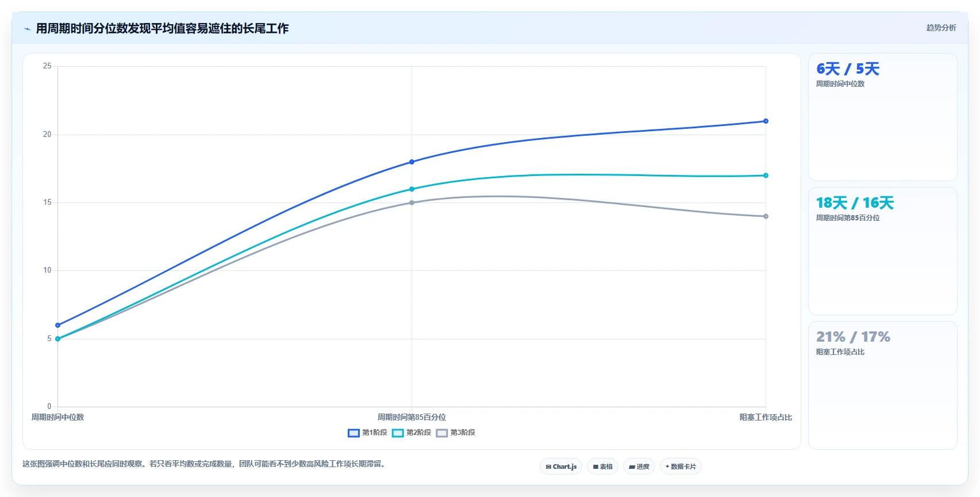Click the 周期时间第85百分位 caption in the second card

click(x=848, y=218)
